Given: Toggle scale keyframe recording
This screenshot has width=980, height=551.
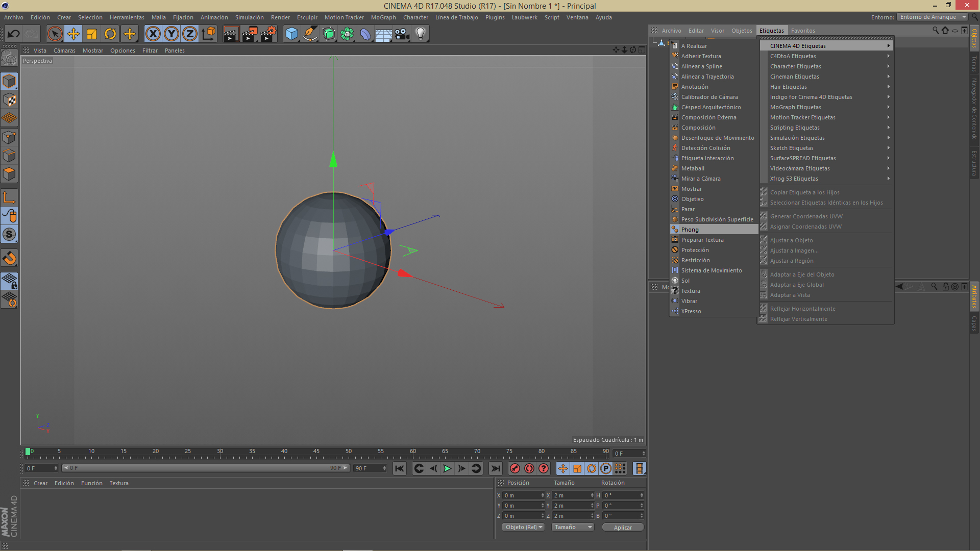Looking at the screenshot, I should (577, 468).
